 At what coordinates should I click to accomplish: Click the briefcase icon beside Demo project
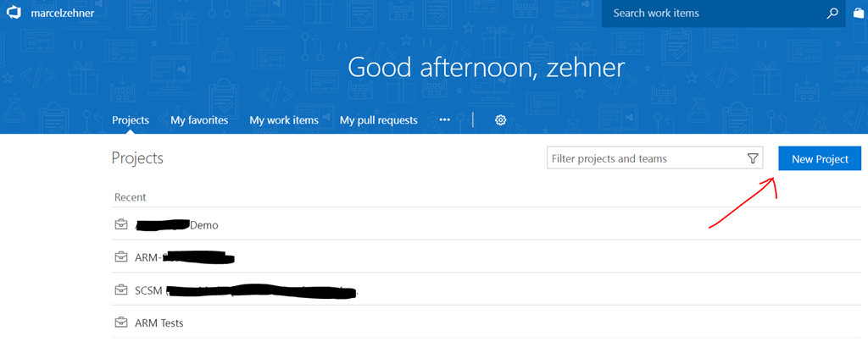(120, 225)
